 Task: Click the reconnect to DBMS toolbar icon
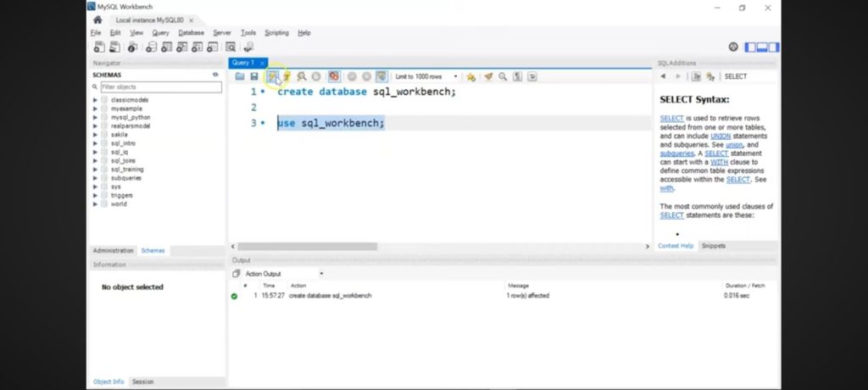[249, 47]
